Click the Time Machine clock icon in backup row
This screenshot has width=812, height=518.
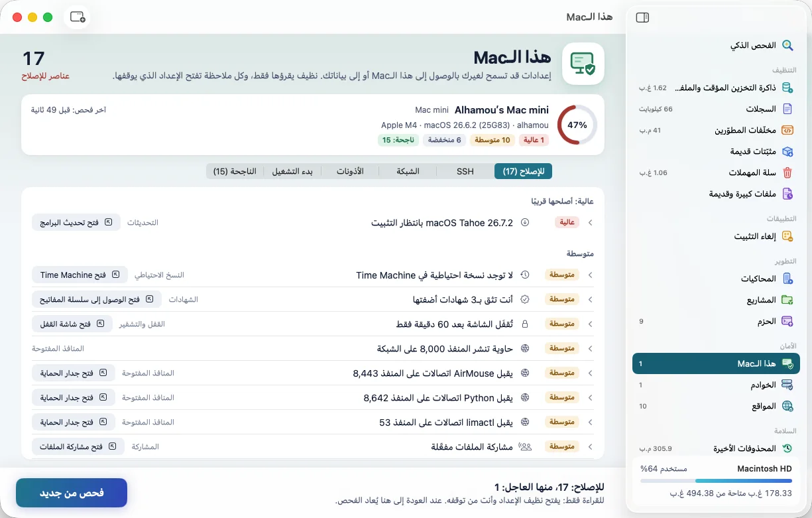click(524, 275)
